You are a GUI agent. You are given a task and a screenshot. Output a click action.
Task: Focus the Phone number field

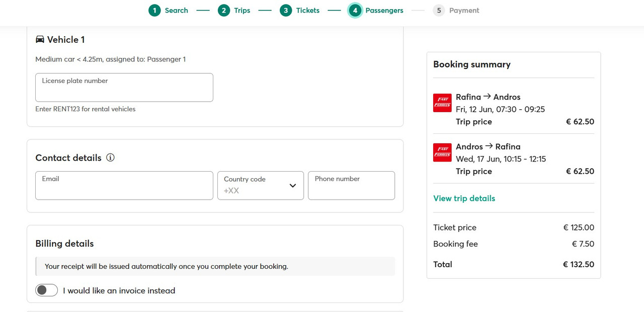351,185
